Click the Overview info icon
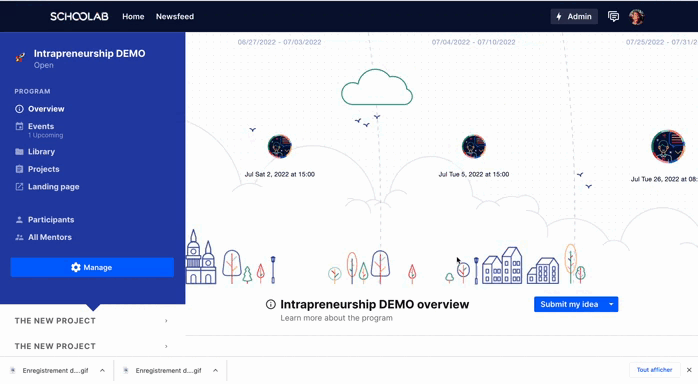This screenshot has width=698, height=384. [19, 109]
